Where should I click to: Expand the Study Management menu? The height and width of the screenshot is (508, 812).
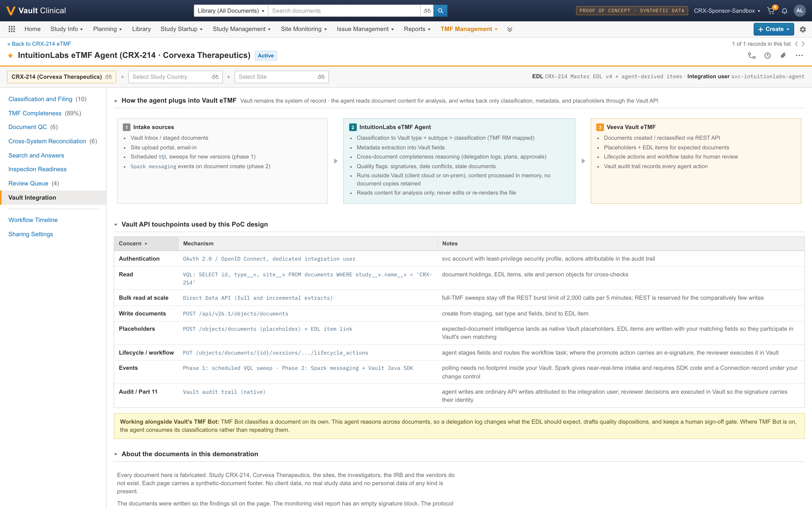point(242,29)
